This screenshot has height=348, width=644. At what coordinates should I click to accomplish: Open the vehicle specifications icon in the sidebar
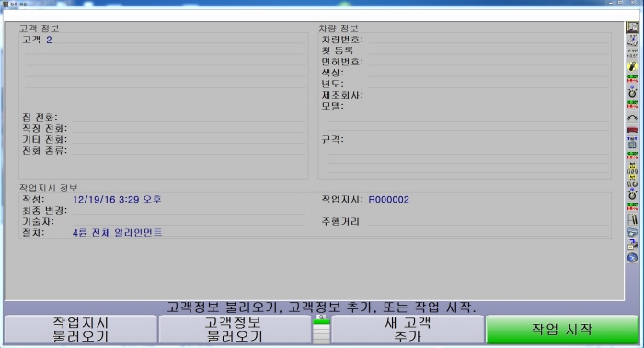(632, 41)
